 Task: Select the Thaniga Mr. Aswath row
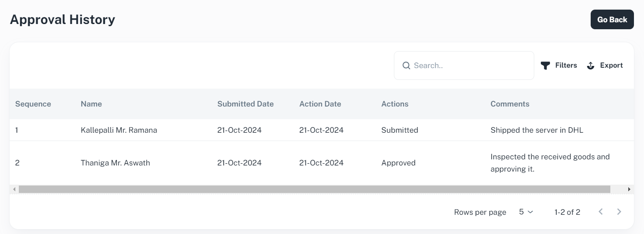pos(115,163)
